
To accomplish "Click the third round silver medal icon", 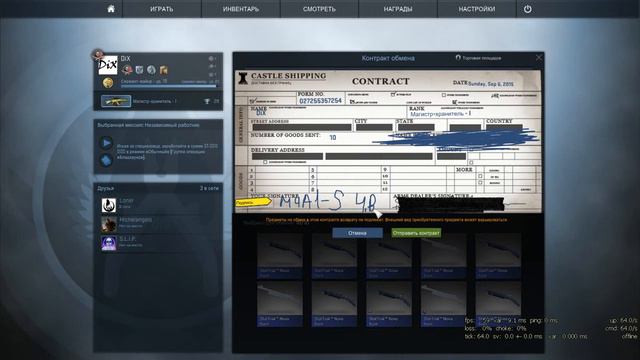I will (x=151, y=70).
